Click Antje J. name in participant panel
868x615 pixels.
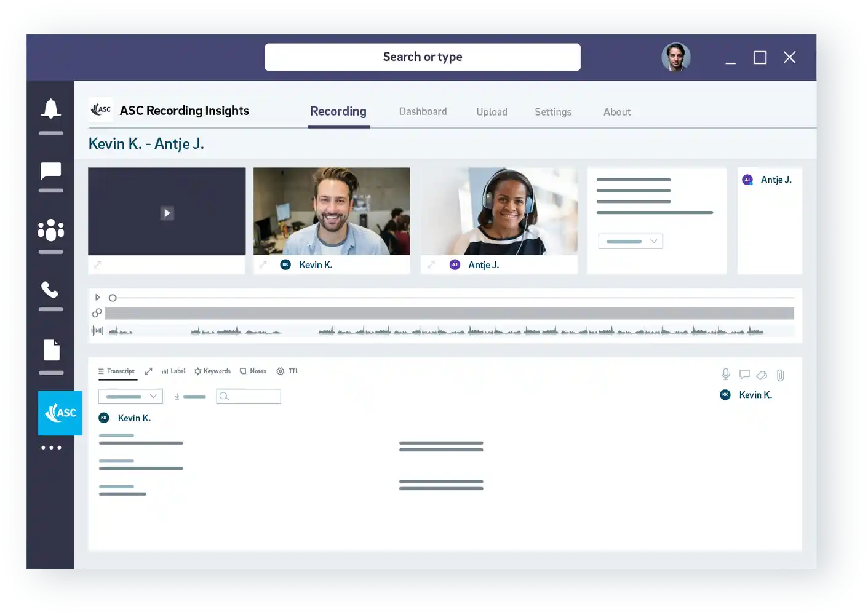click(x=776, y=180)
